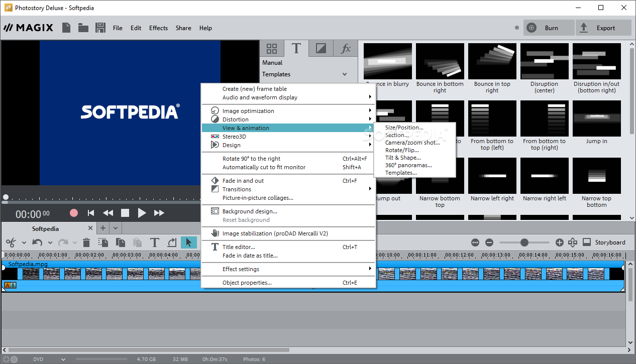Screen dimensions: 636x364
Task: Open the fx effects tab
Action: pos(346,49)
